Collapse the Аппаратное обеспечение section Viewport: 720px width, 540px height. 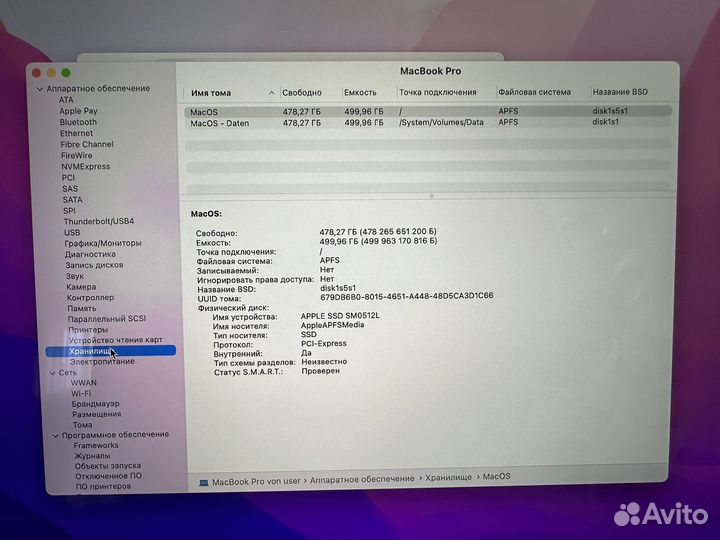(x=40, y=89)
